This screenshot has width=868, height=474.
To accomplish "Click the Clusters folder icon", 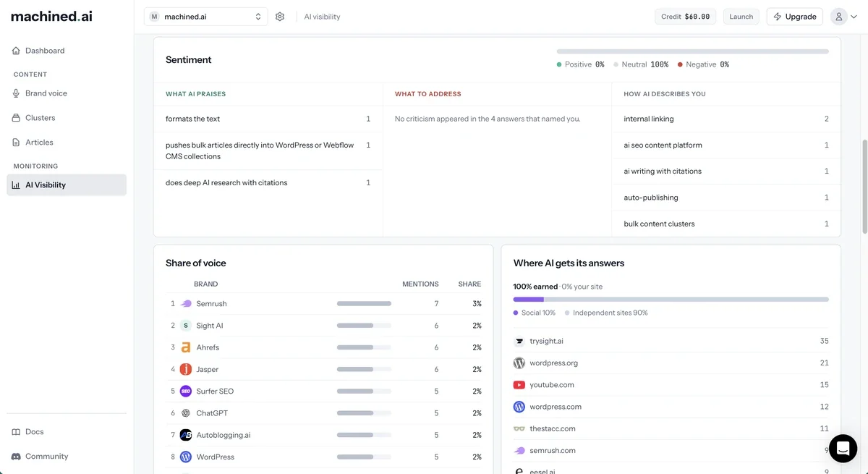I will 16,118.
